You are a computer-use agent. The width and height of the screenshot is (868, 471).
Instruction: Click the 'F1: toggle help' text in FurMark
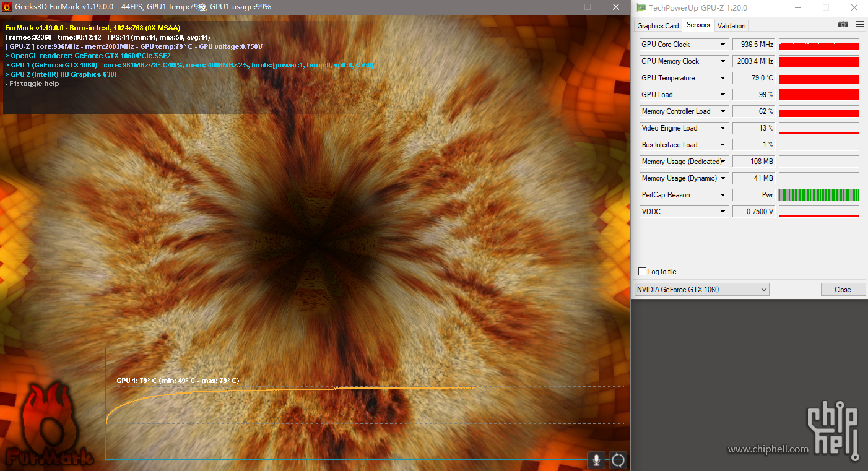click(x=32, y=84)
